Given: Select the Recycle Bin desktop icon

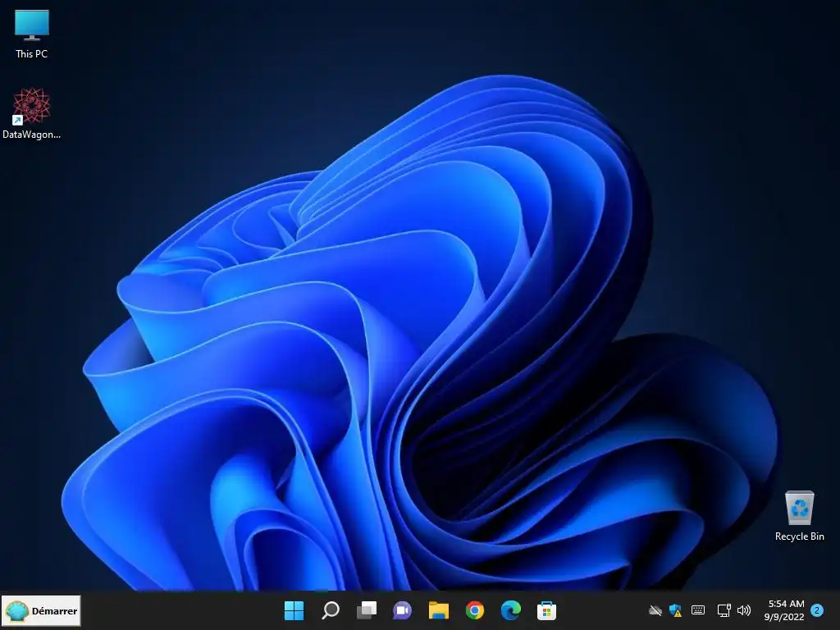Looking at the screenshot, I should (799, 516).
